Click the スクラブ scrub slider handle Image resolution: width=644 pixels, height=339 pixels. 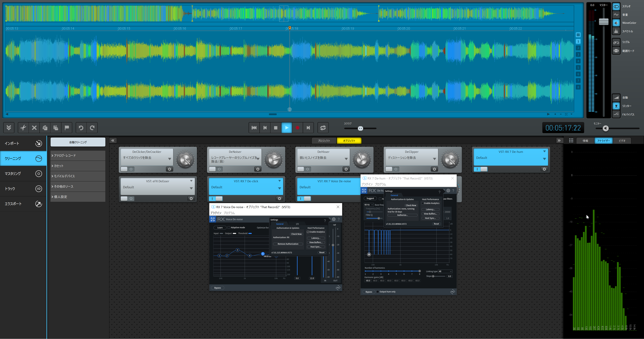point(360,128)
